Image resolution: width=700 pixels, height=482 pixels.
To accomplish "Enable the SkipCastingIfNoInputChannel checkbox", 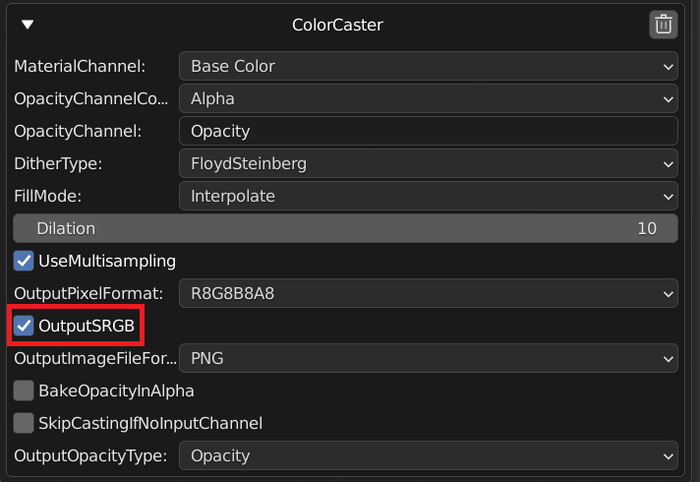I will pyautogui.click(x=24, y=423).
